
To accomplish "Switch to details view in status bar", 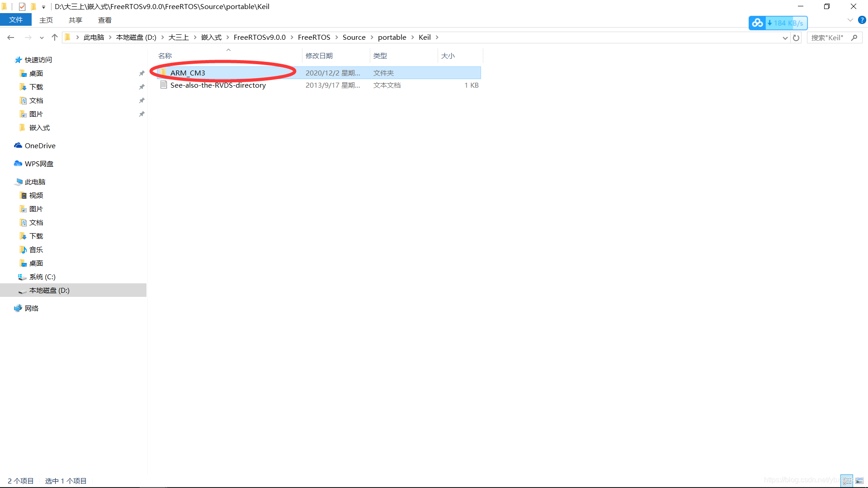I will pyautogui.click(x=847, y=481).
